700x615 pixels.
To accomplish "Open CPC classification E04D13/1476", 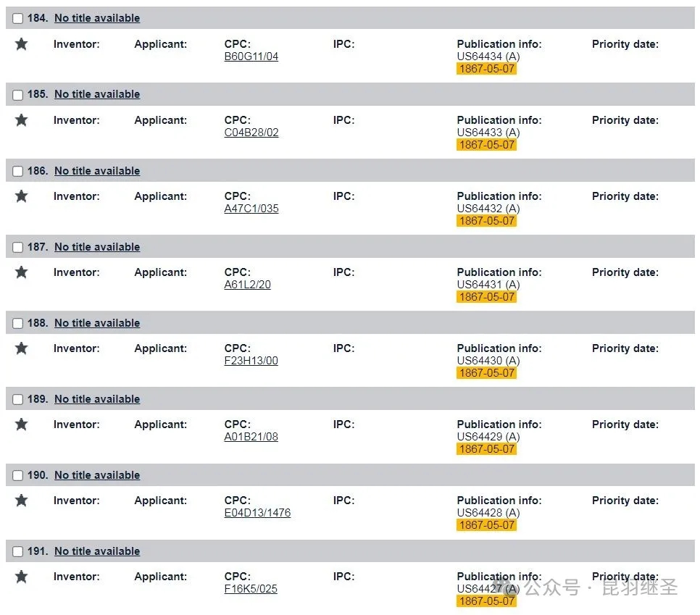I will click(257, 513).
